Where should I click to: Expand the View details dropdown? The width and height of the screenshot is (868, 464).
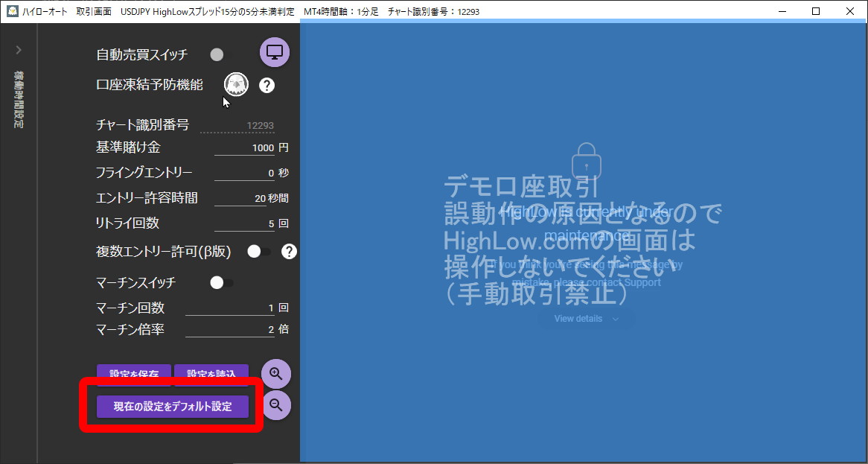pyautogui.click(x=586, y=318)
